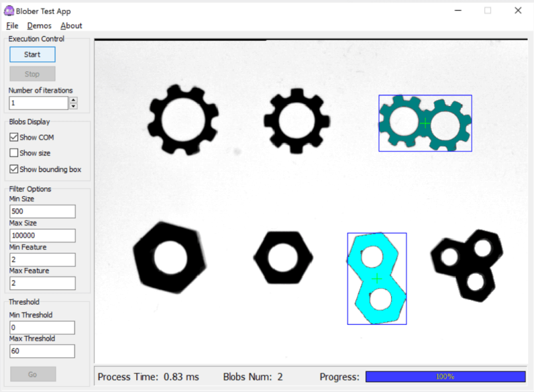
Task: Toggle the Show COM checkbox
Action: pyautogui.click(x=14, y=137)
